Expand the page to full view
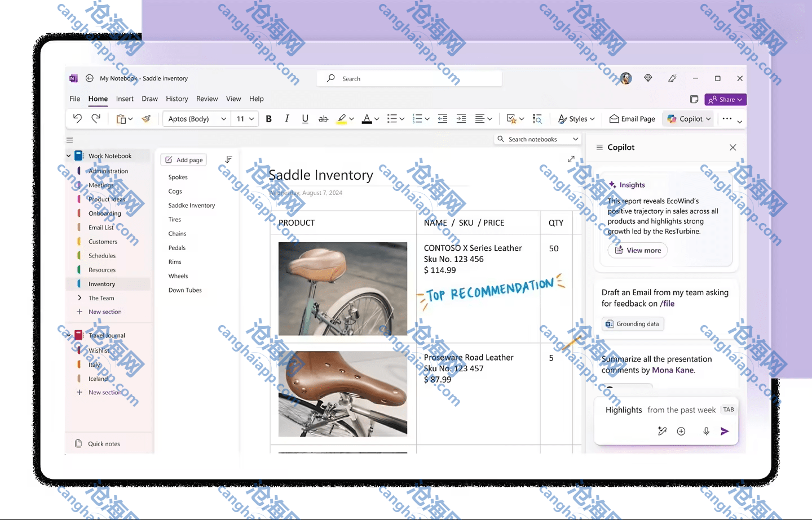812x520 pixels. coord(571,159)
